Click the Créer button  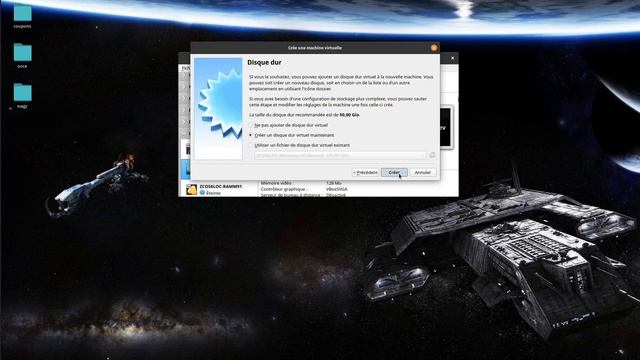394,173
